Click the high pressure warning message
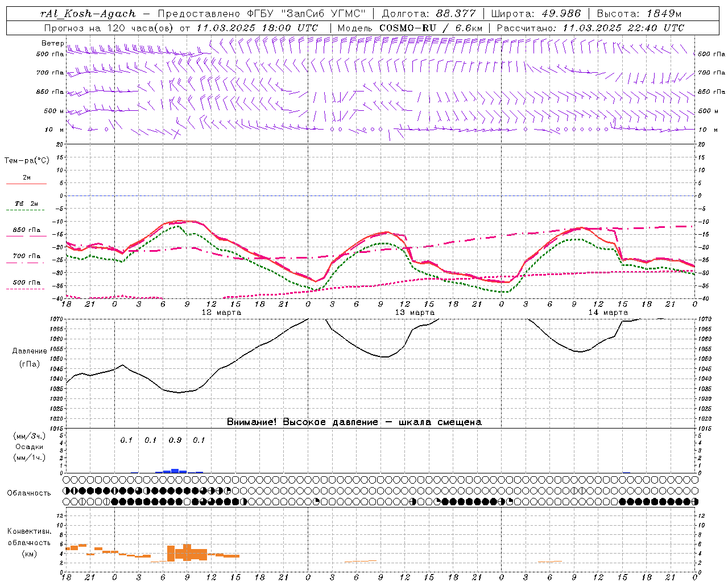The image size is (728, 582). [354, 422]
